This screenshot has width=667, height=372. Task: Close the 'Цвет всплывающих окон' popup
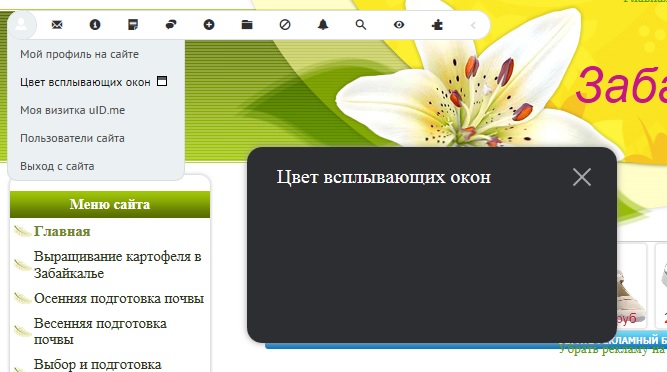pos(581,177)
